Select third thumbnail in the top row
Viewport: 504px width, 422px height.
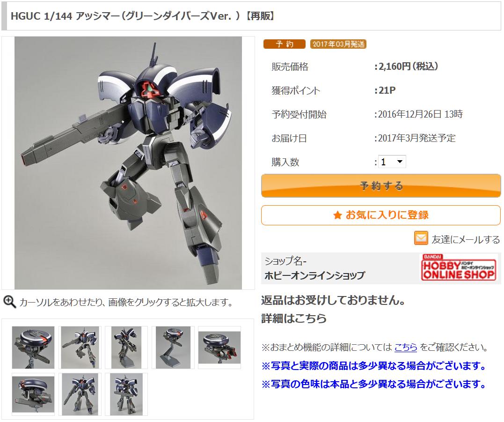(x=126, y=348)
